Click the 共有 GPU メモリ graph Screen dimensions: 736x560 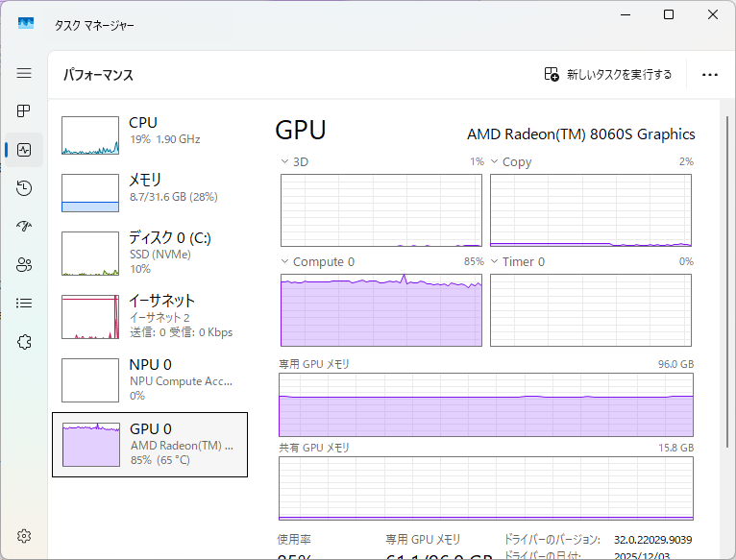tap(486, 488)
